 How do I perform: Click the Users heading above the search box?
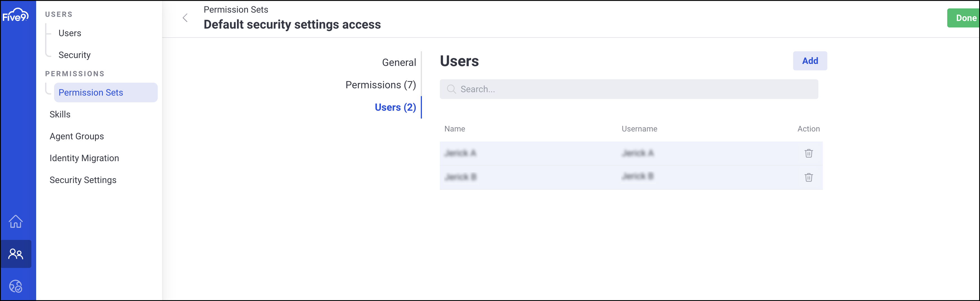(x=459, y=61)
